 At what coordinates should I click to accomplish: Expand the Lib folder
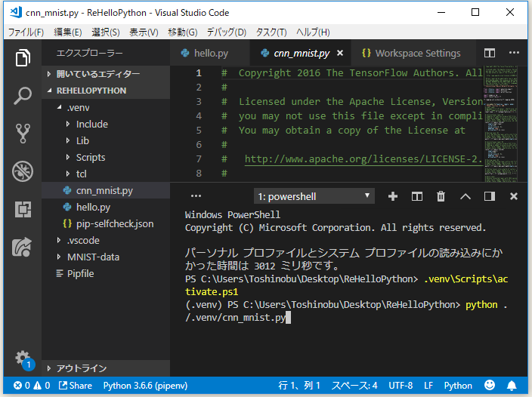click(106, 140)
